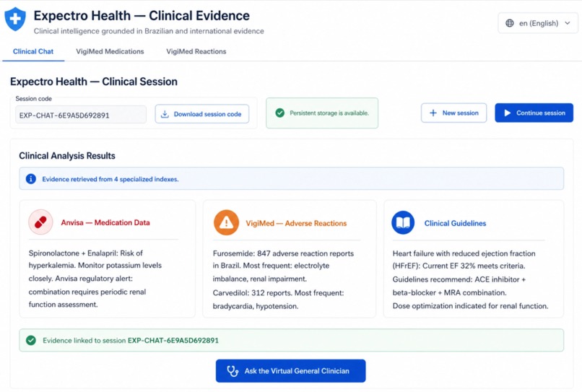
Task: Click the Clinical Guidelines blue book icon
Action: (403, 223)
